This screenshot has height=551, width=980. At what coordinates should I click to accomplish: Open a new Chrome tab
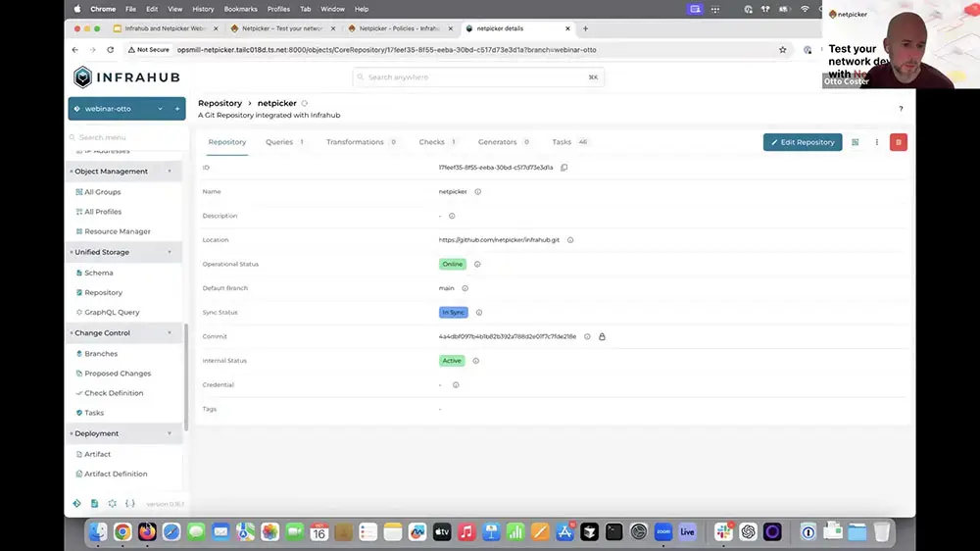pyautogui.click(x=586, y=28)
